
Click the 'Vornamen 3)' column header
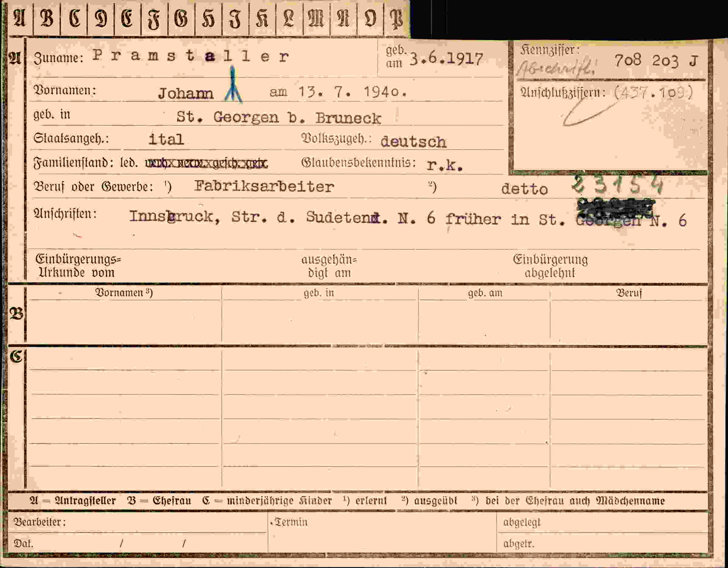[x=124, y=293]
